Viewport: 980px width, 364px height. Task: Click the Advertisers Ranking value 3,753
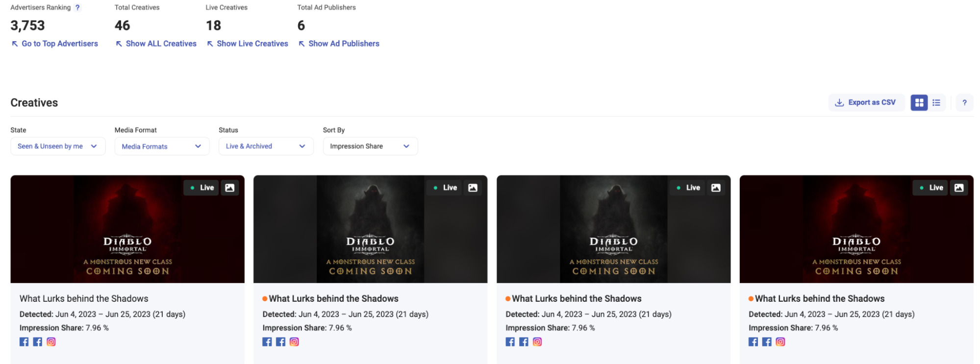27,25
